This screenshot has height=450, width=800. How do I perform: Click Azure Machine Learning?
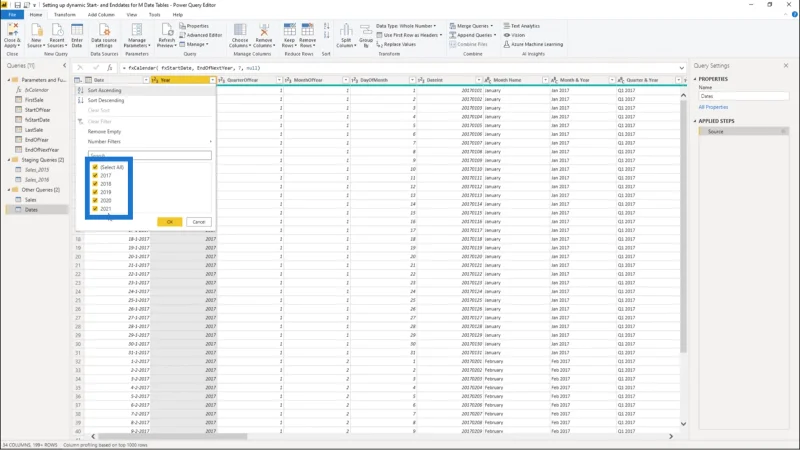pyautogui.click(x=533, y=44)
